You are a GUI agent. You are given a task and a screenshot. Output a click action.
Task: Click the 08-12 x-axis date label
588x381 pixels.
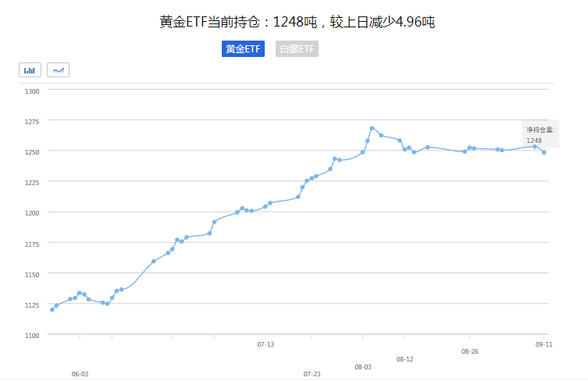[404, 359]
